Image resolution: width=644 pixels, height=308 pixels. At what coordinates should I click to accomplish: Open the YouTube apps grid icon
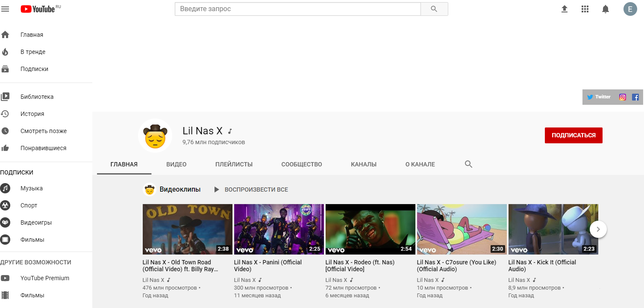point(585,9)
